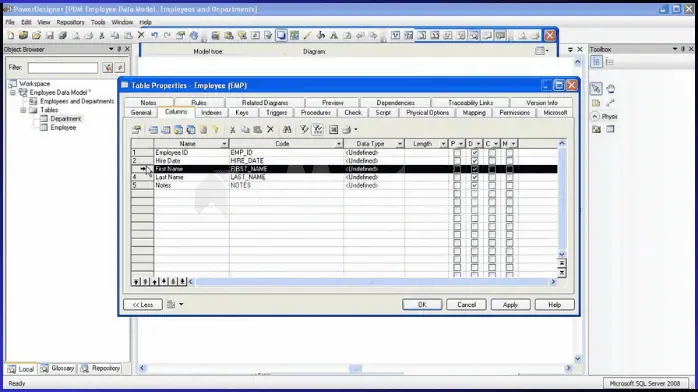The height and width of the screenshot is (392, 698).
Task: Click the diagram canvas horizontal scrollbar thumb
Action: 355,368
